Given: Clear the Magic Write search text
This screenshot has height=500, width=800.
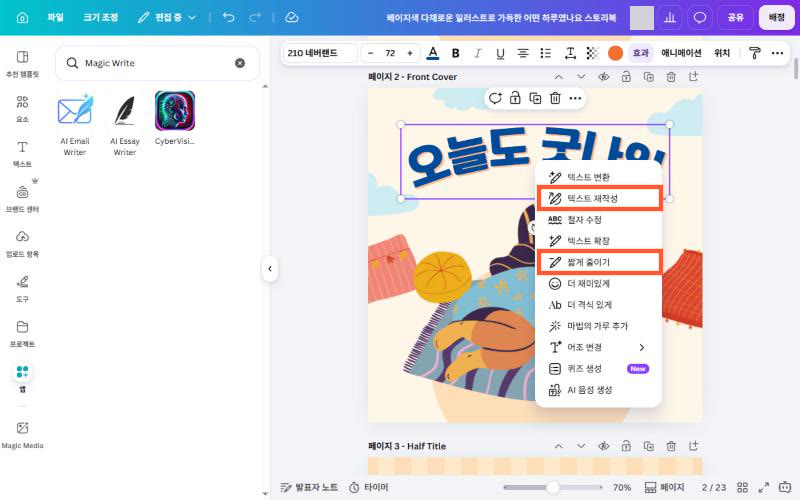Looking at the screenshot, I should pos(240,63).
